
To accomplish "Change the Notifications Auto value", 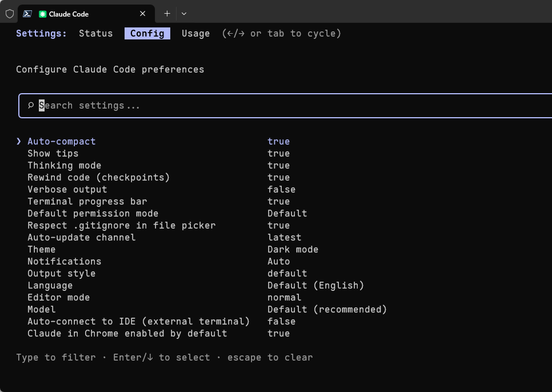I will (x=278, y=261).
